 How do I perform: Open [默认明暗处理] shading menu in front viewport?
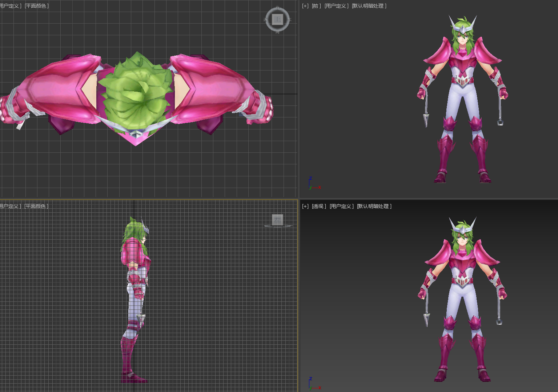tap(369, 6)
